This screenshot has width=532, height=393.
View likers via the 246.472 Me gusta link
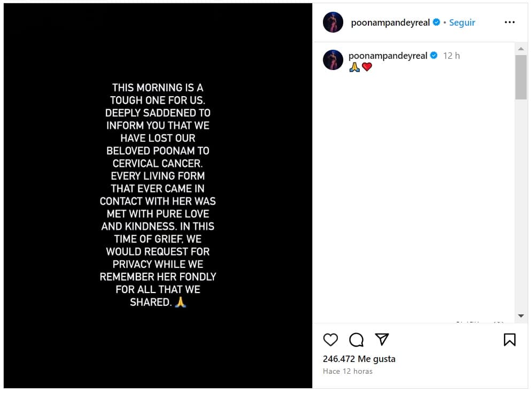pyautogui.click(x=358, y=359)
